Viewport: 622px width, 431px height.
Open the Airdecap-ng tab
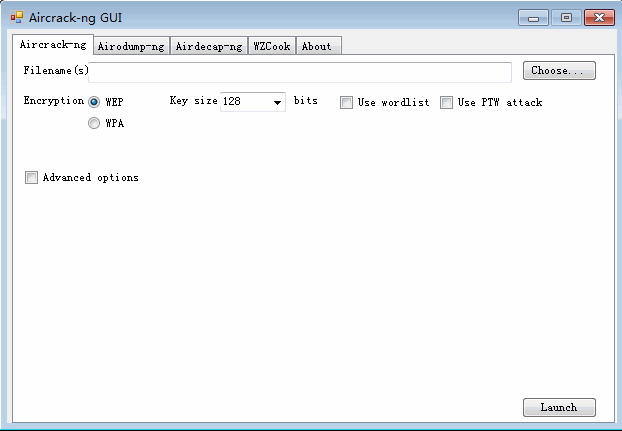coord(209,46)
